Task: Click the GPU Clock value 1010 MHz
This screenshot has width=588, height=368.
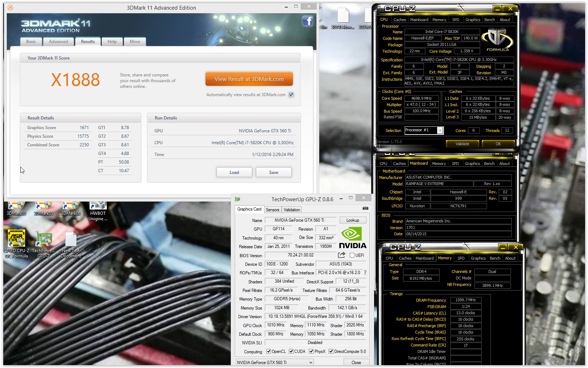Action: (276, 325)
